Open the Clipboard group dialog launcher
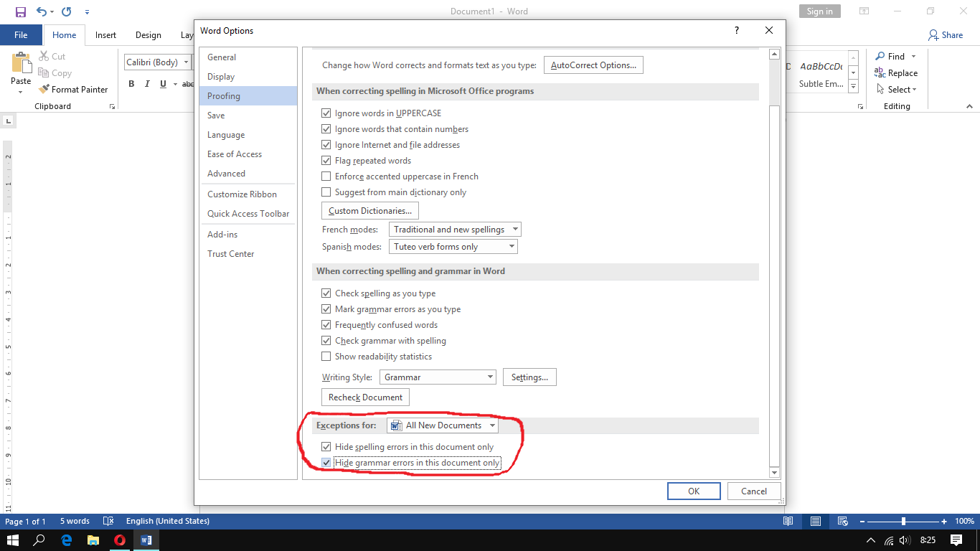 point(112,106)
